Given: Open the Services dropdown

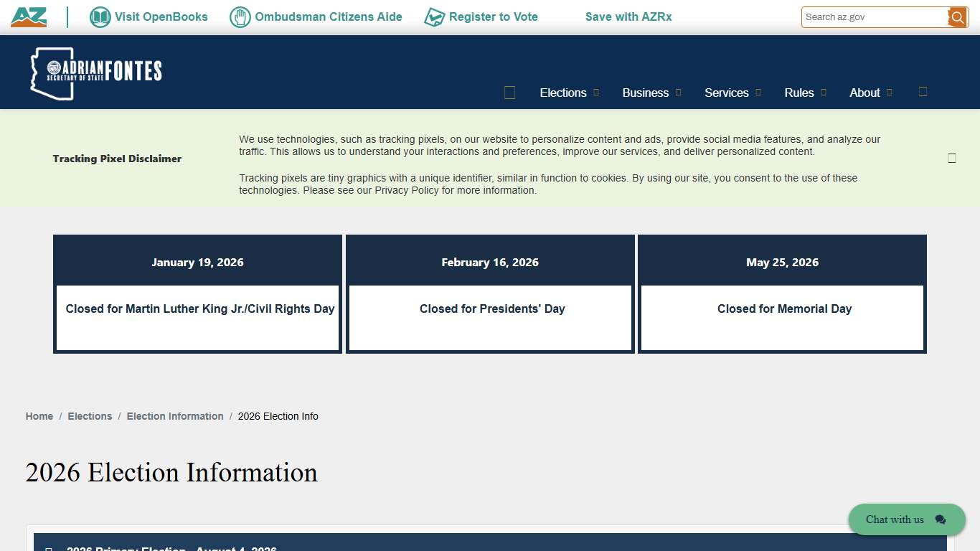Looking at the screenshot, I should click(x=727, y=93).
